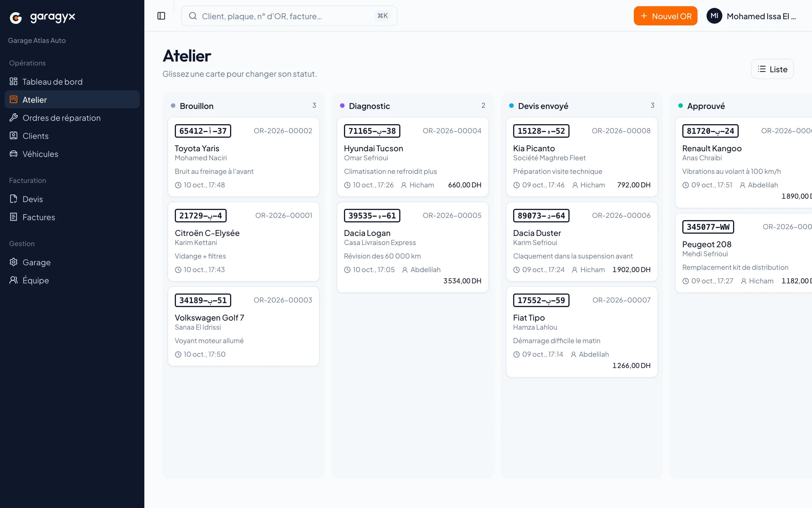Click the MI user avatar
This screenshot has height=508, width=812.
(x=714, y=16)
